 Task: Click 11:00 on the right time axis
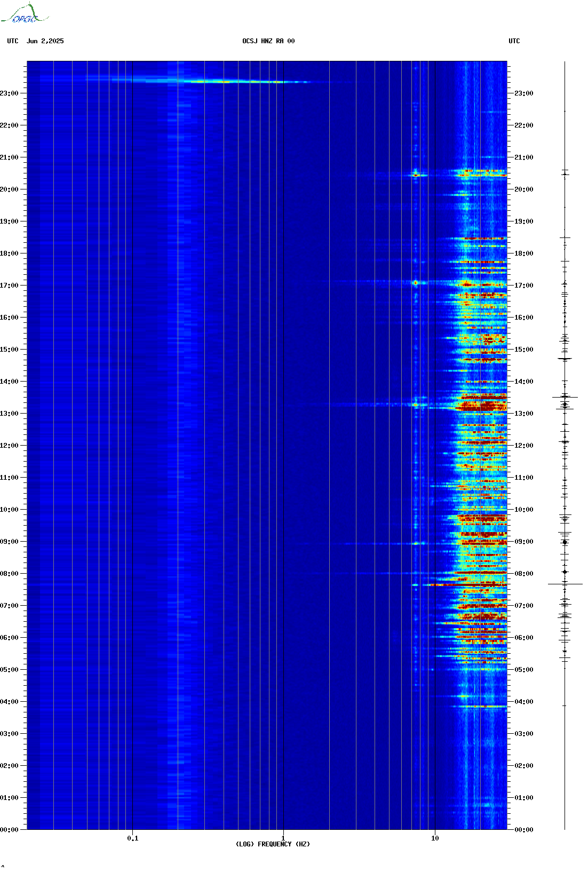(524, 478)
